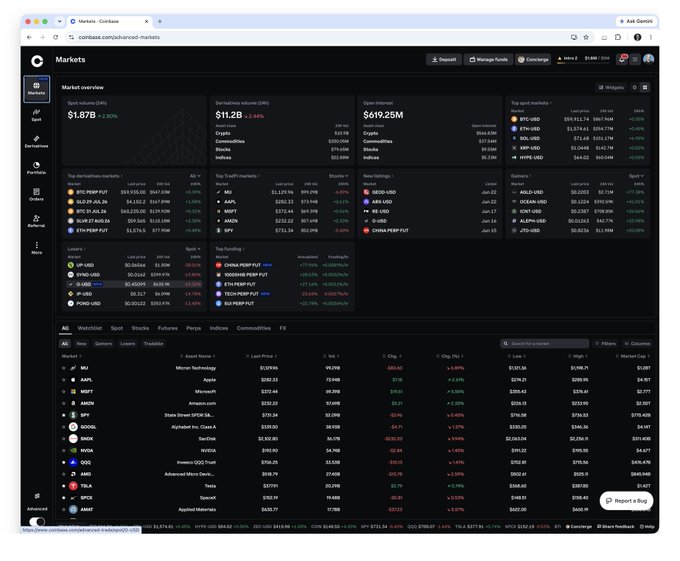Open the Orders section in sidebar
This screenshot has height=561, width=680.
click(36, 195)
